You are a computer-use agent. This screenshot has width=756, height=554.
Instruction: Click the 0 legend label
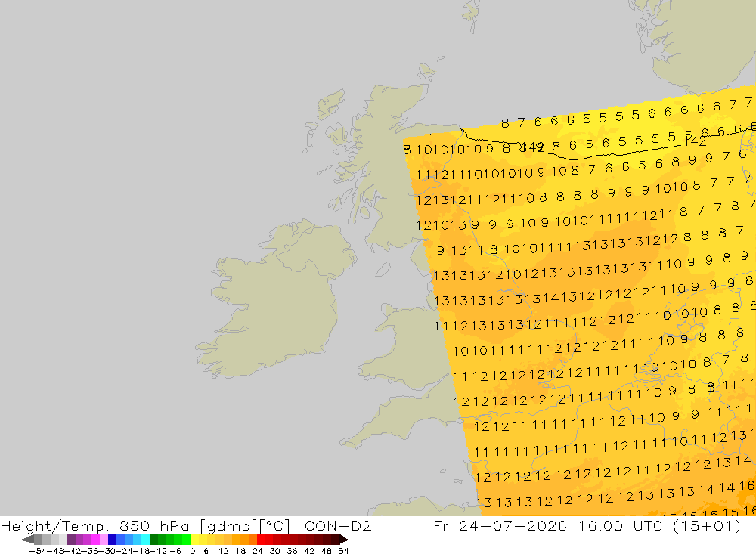coord(192,551)
